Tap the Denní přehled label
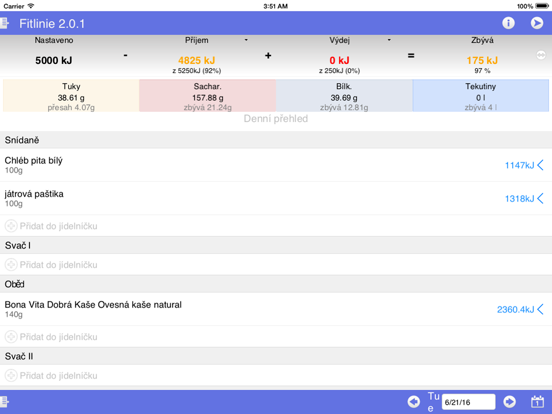552x414 pixels. (x=276, y=119)
